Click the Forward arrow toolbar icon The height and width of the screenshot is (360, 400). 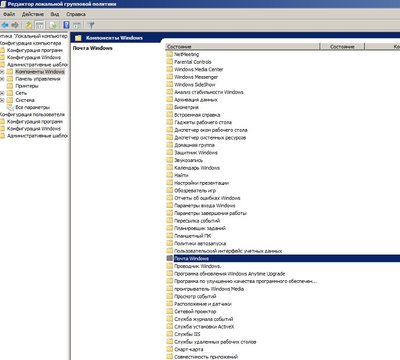pyautogui.click(x=15, y=25)
